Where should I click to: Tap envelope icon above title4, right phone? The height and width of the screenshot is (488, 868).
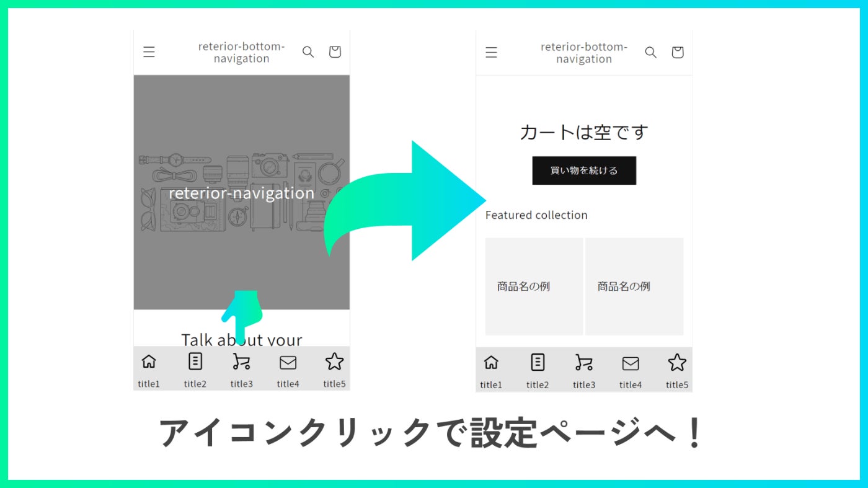point(631,363)
